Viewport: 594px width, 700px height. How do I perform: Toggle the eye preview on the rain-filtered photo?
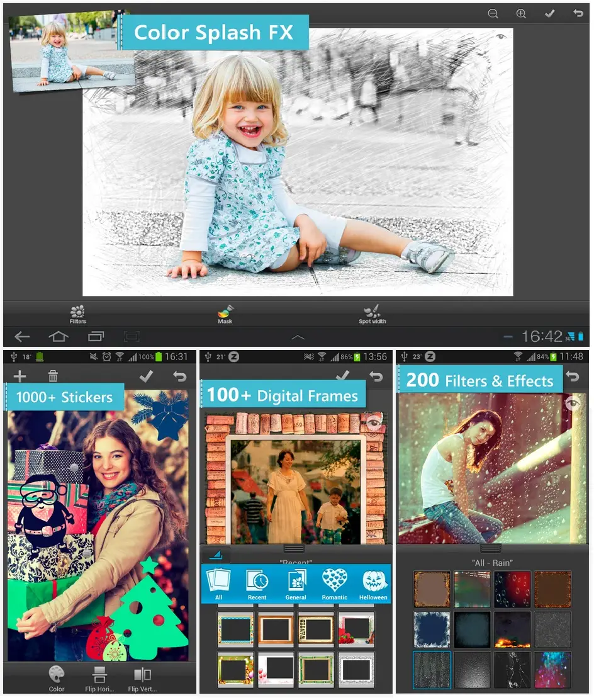pyautogui.click(x=573, y=404)
